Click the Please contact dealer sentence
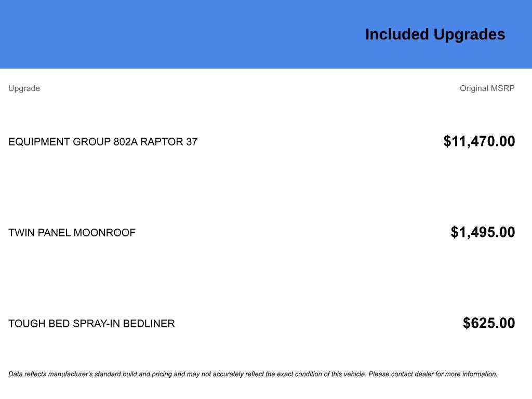The height and width of the screenshot is (399, 532). point(433,374)
